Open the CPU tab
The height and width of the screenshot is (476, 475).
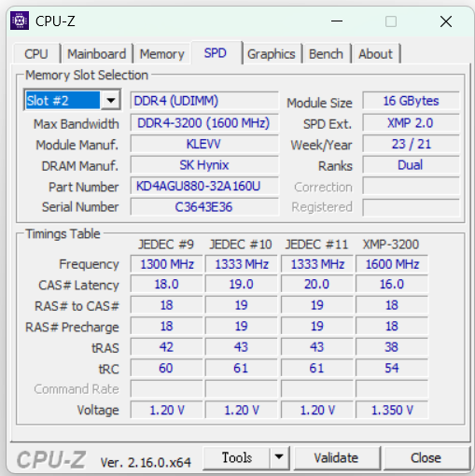[36, 54]
